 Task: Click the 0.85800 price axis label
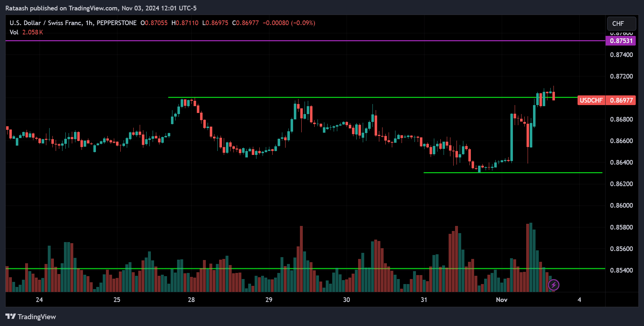point(621,227)
